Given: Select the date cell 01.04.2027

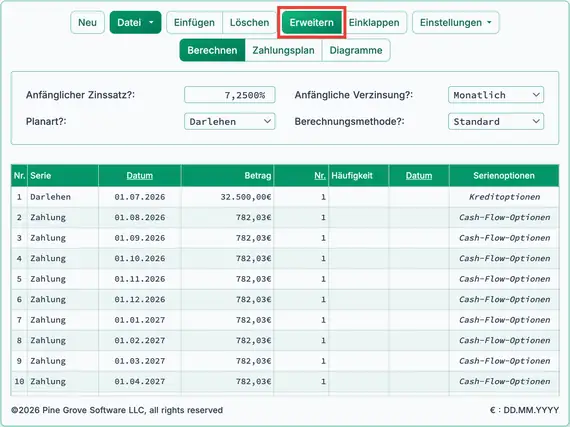Looking at the screenshot, I should pos(140,382).
